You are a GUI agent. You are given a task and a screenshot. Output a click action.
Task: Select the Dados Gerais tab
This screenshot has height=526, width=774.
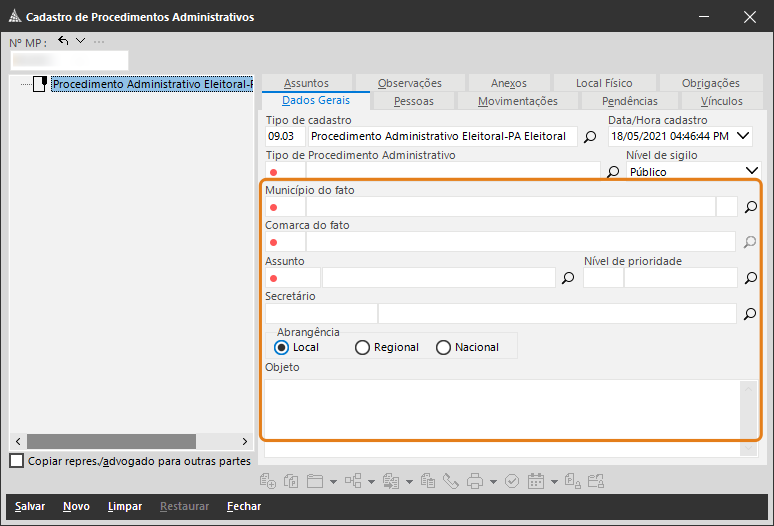tap(316, 101)
